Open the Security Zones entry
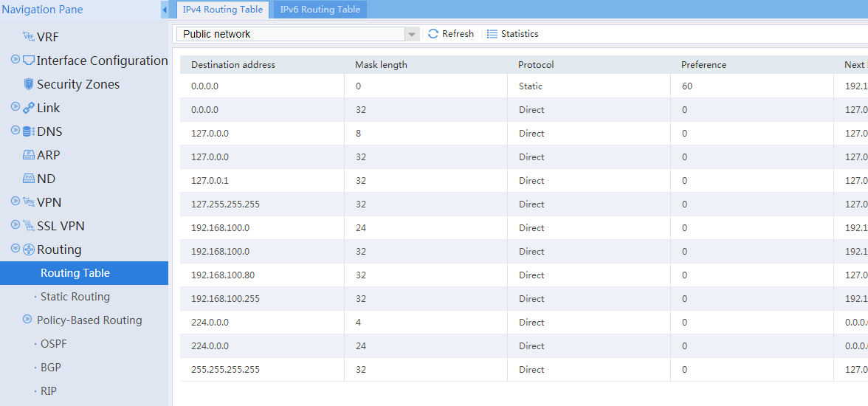868x406 pixels. pos(78,84)
